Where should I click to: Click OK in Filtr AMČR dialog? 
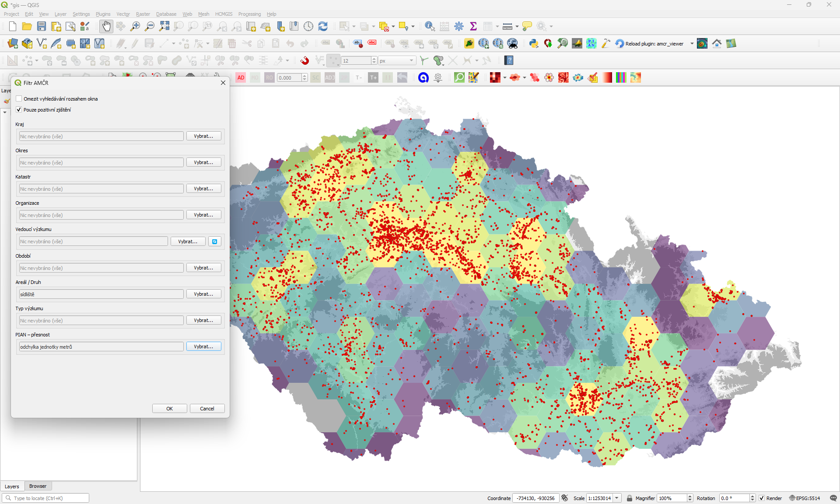tap(169, 408)
